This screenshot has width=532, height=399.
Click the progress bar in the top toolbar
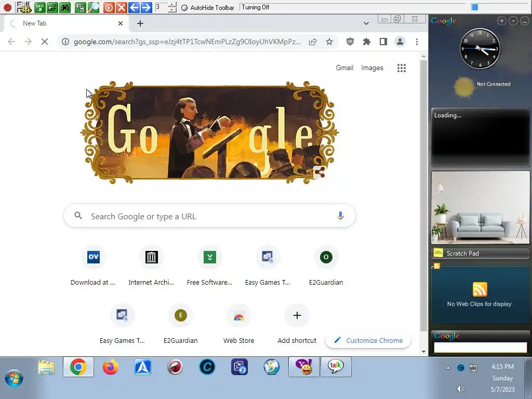[x=501, y=7]
